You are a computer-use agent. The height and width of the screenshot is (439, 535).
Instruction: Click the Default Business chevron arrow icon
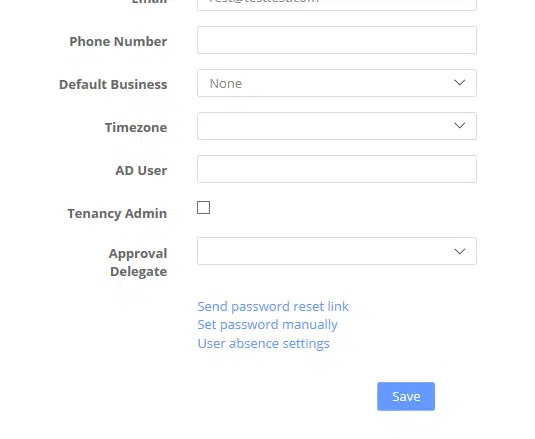[460, 83]
